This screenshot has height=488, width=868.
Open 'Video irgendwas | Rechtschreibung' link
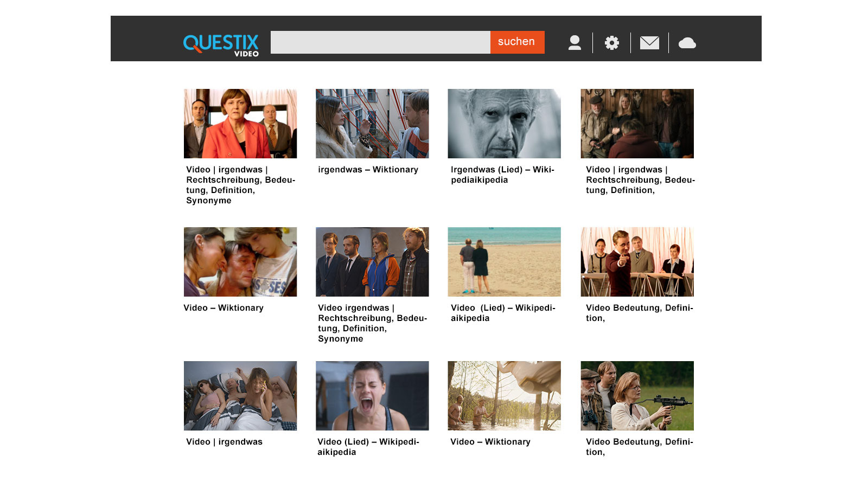click(372, 323)
